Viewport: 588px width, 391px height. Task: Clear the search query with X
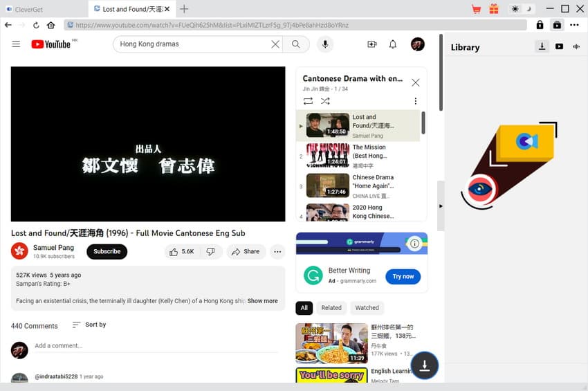click(x=275, y=44)
